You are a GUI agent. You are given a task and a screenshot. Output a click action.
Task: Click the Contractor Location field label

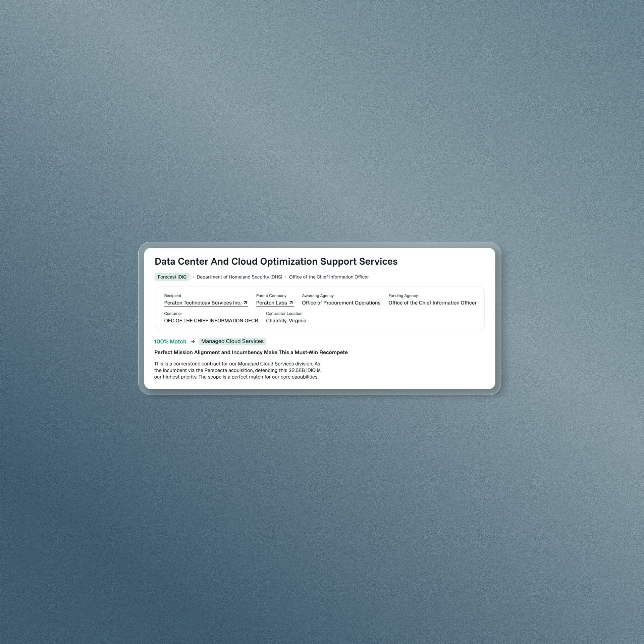(284, 314)
